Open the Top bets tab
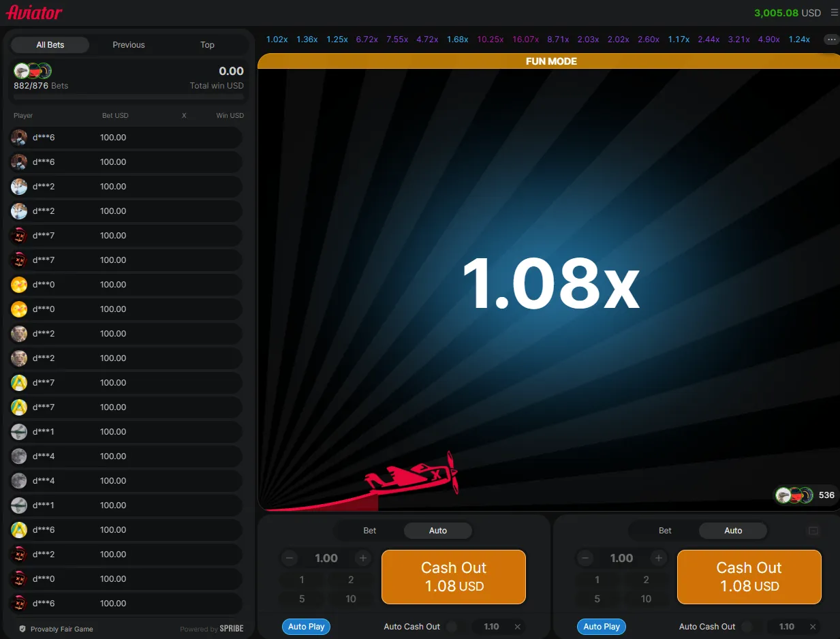This screenshot has height=639, width=840. click(x=207, y=45)
